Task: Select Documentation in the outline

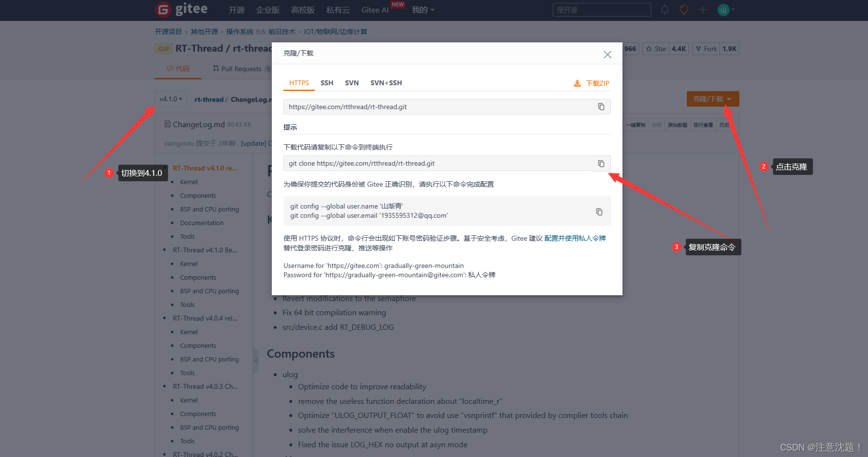Action: (x=202, y=223)
